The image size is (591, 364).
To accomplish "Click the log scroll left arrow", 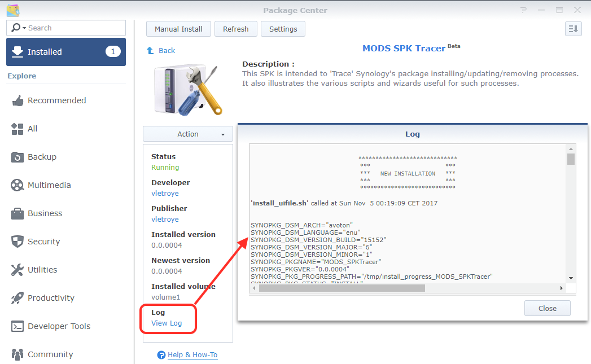I will point(254,288).
